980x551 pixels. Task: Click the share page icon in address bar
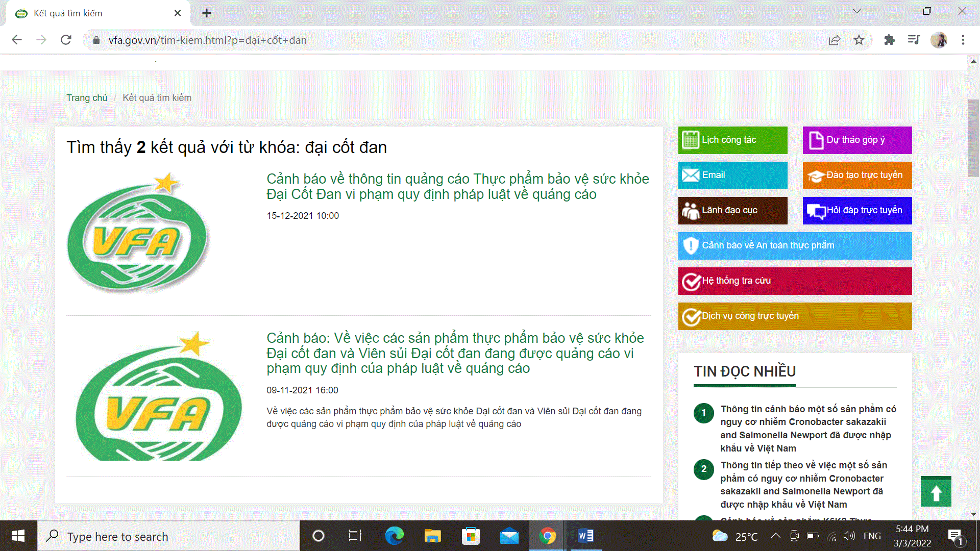click(835, 40)
